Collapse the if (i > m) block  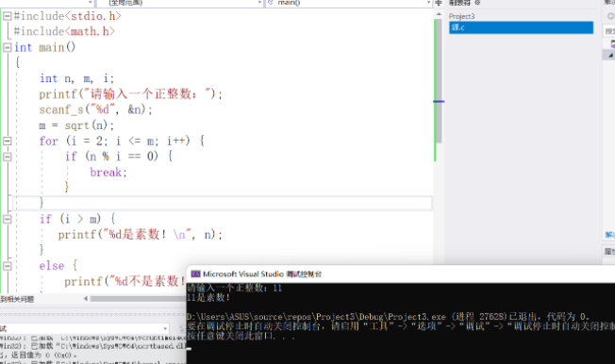point(7,219)
